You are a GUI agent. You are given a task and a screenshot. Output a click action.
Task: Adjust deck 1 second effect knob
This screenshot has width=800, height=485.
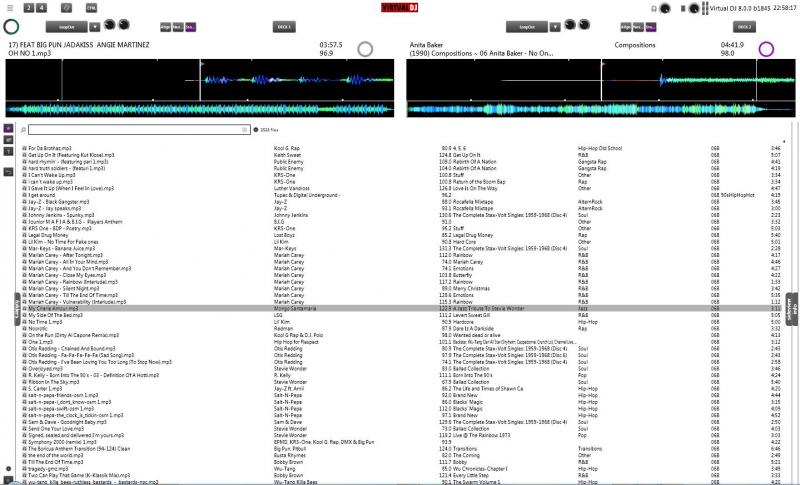pyautogui.click(x=124, y=25)
